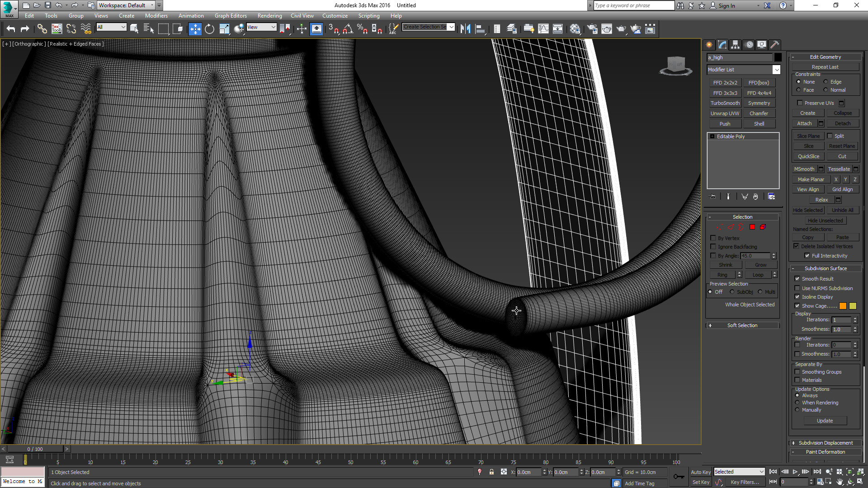Click the viewport ViewCube

click(676, 66)
